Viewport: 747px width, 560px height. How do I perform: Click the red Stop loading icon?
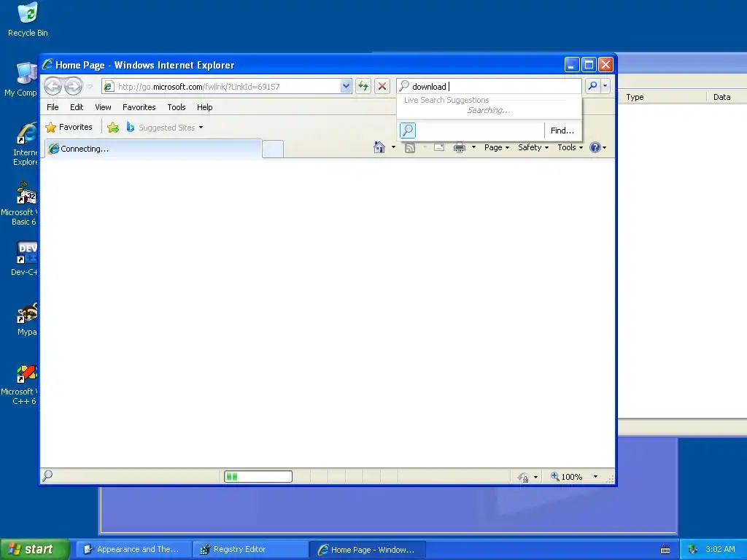pos(382,86)
